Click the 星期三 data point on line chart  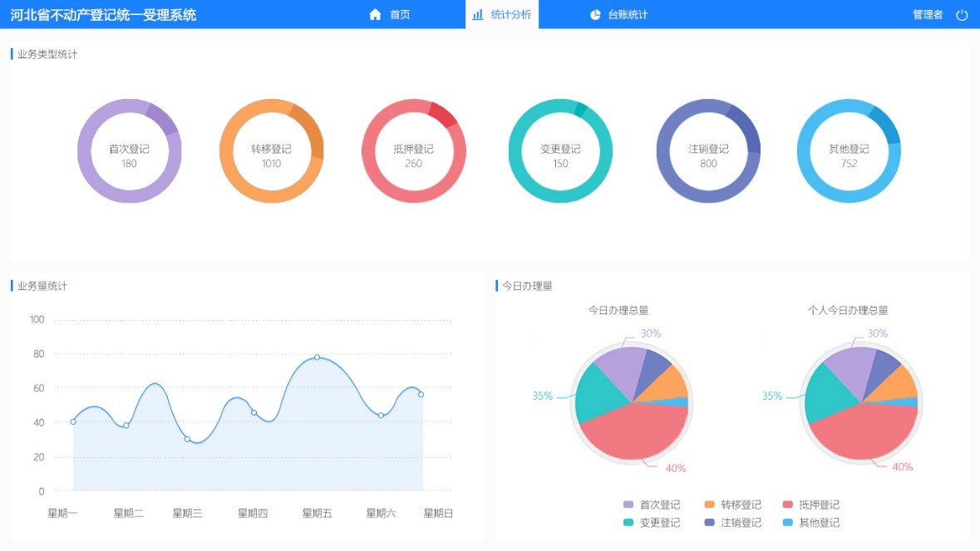coord(188,439)
